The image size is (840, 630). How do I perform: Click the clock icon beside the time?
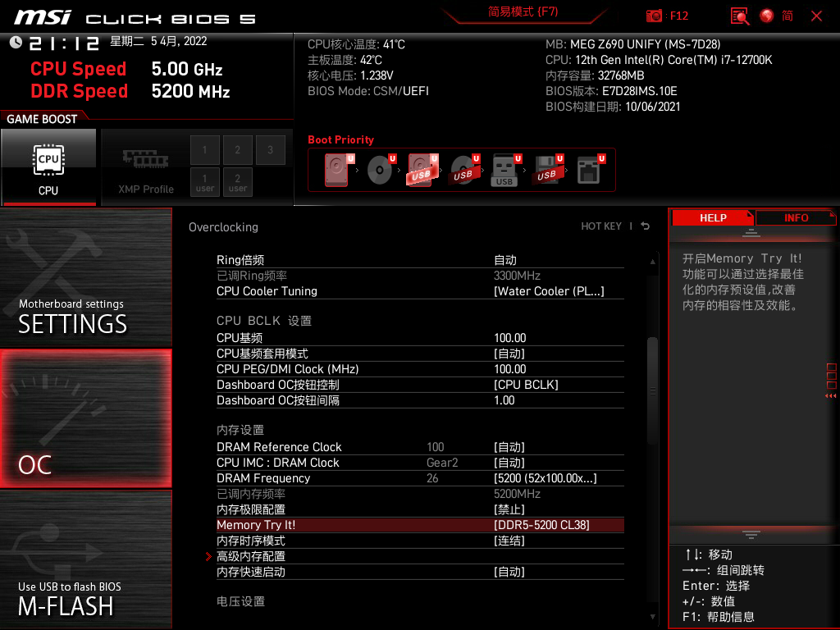[16, 42]
